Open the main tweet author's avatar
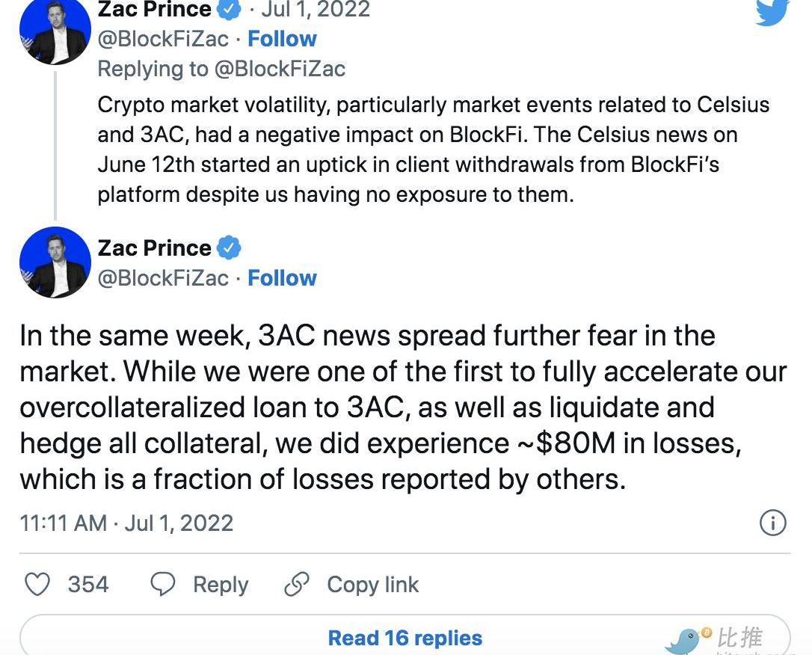 click(x=55, y=262)
